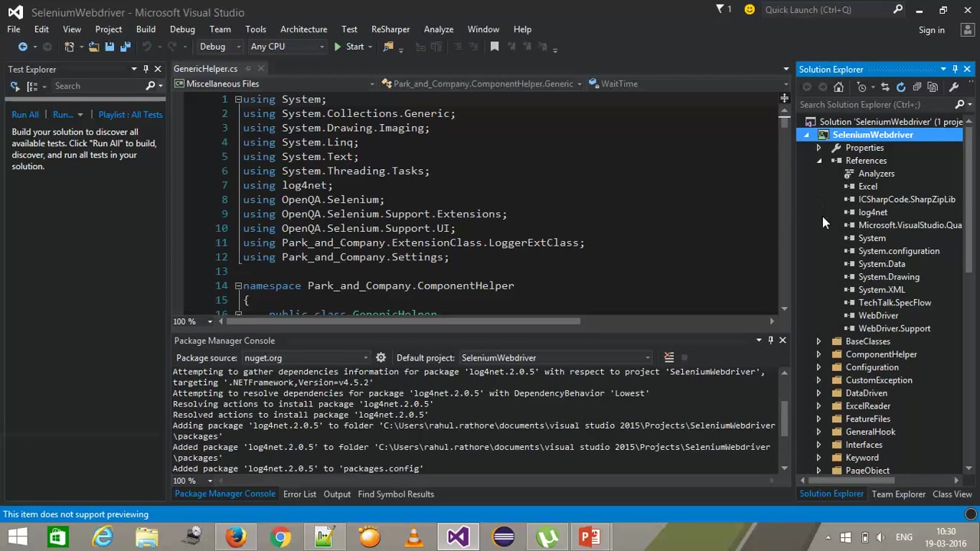
Task: Collapse the References node
Action: (x=818, y=161)
